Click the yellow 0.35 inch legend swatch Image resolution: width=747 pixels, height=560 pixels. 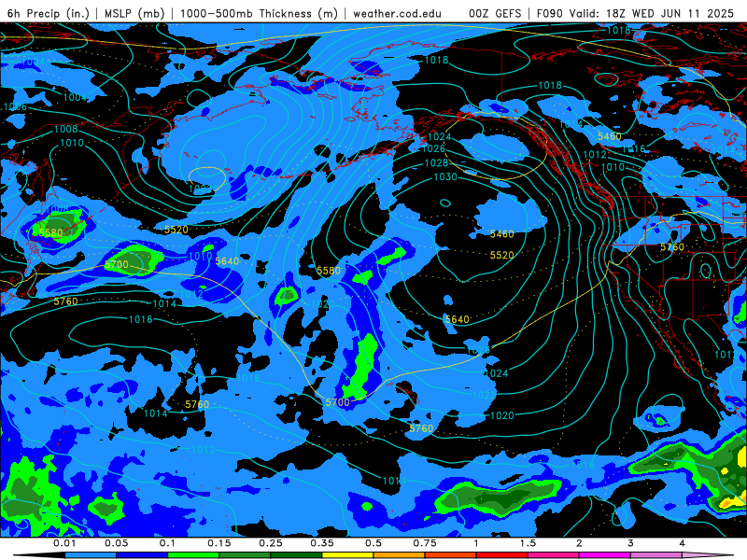click(x=347, y=555)
